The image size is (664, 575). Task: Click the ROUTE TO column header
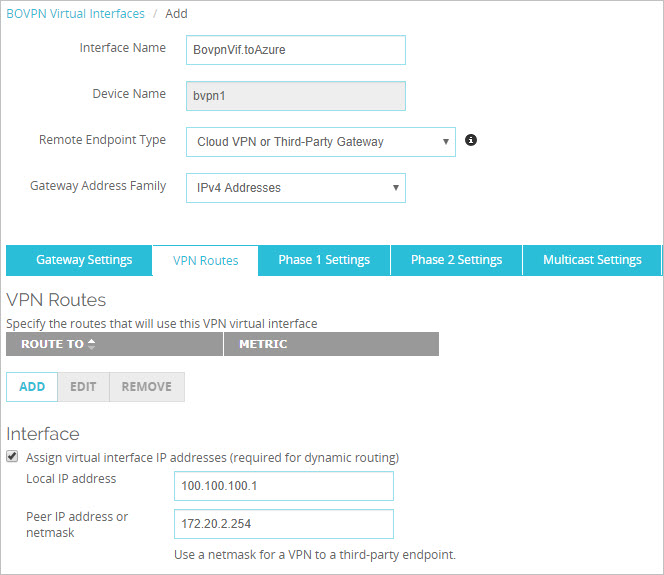(52, 344)
